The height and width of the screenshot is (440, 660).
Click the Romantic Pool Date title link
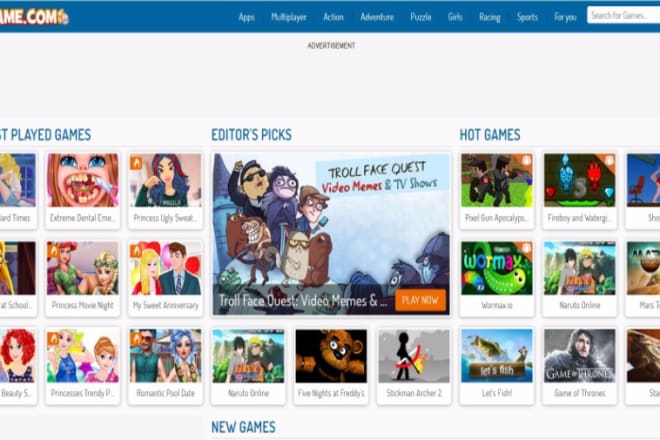pos(165,393)
